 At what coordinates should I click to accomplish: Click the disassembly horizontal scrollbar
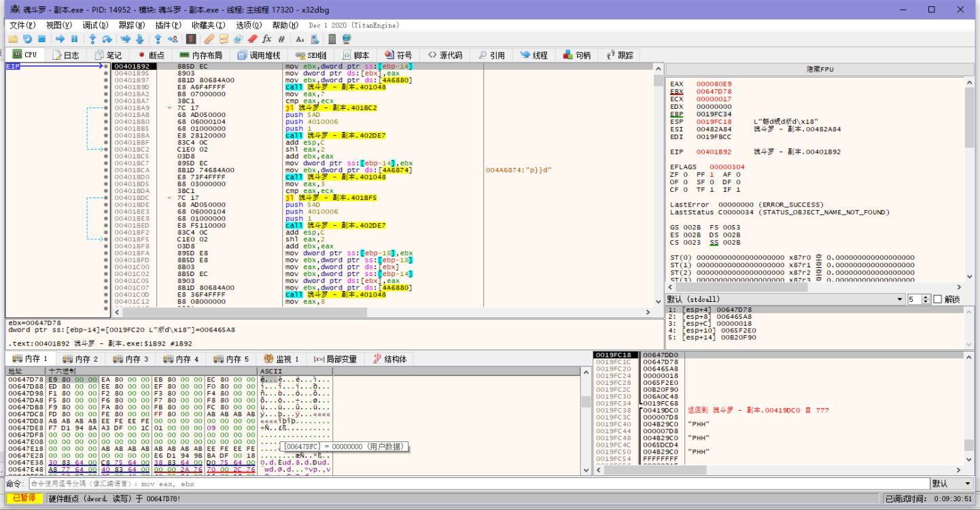click(x=381, y=312)
